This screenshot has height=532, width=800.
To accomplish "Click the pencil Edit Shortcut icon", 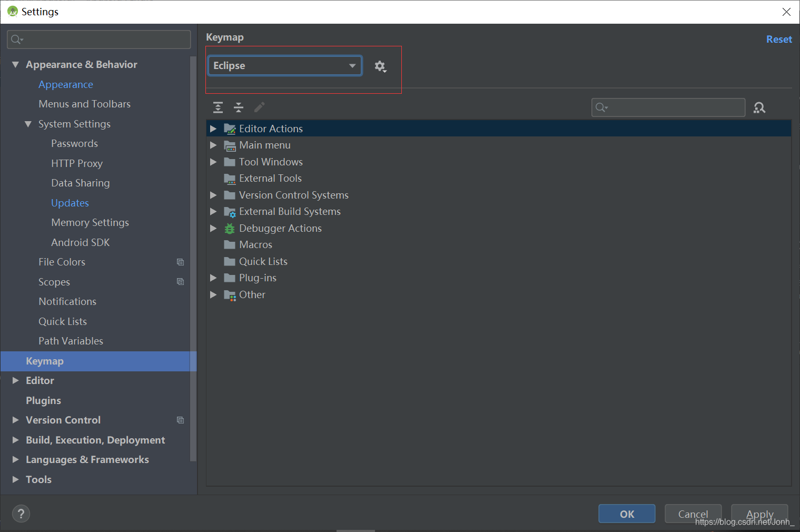I will pyautogui.click(x=259, y=107).
